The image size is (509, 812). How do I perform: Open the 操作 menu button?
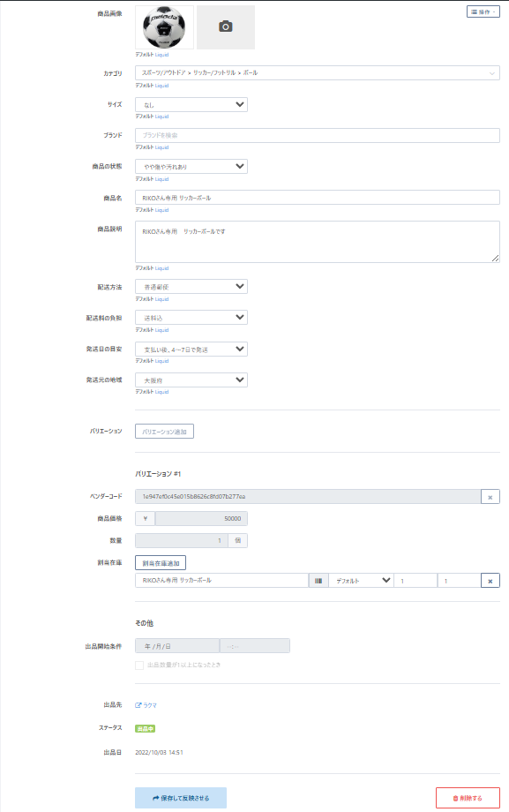point(483,11)
